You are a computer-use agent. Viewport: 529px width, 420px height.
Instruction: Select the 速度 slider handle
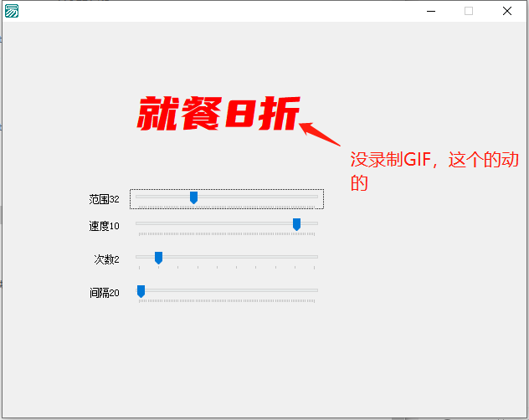coord(296,224)
